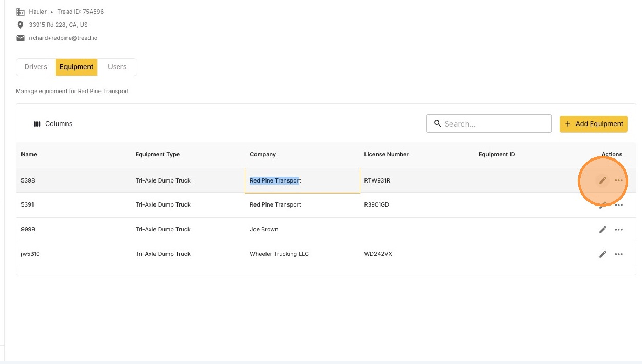The width and height of the screenshot is (642, 364).
Task: Focus the Search input field
Action: pyautogui.click(x=489, y=123)
